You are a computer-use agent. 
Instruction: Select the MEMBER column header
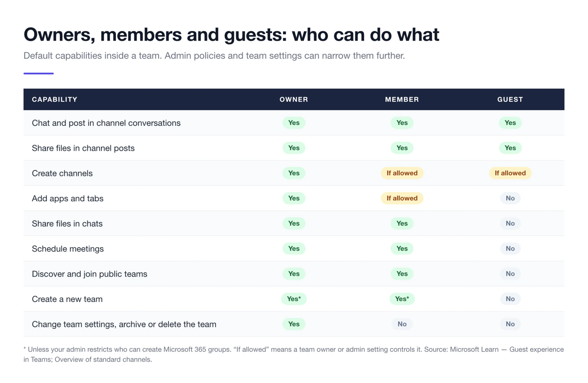tap(402, 99)
